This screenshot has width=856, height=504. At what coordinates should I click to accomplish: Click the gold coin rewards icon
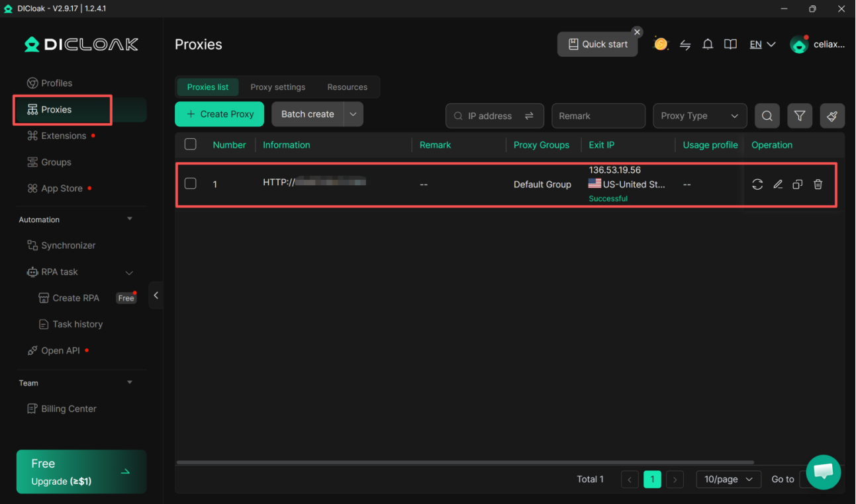pyautogui.click(x=661, y=44)
